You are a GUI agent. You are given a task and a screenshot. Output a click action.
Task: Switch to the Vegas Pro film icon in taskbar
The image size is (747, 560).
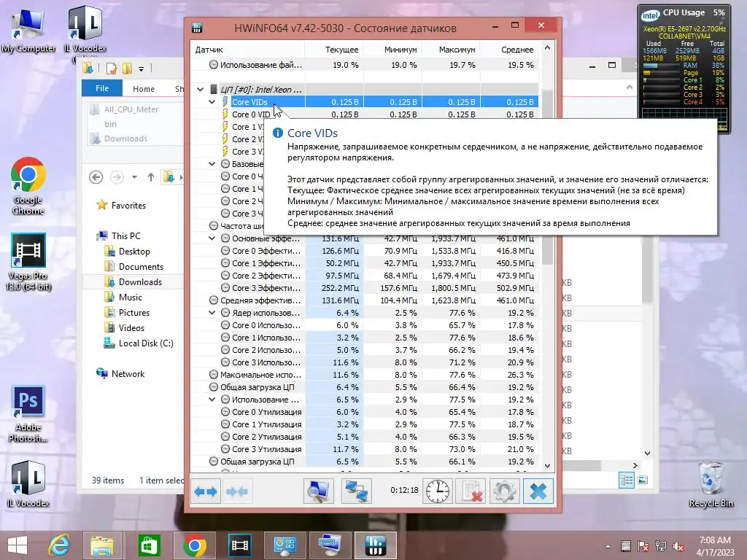(x=239, y=545)
